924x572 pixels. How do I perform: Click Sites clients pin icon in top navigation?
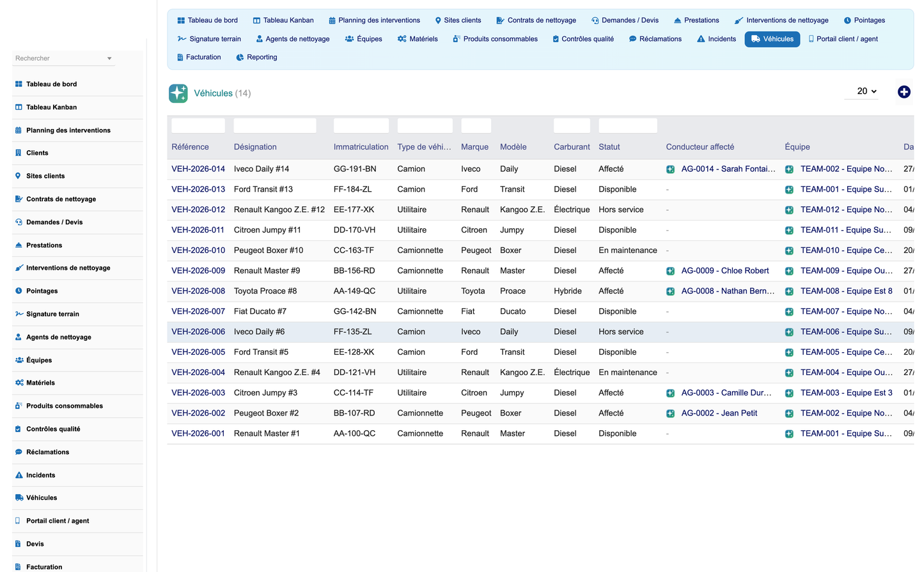pyautogui.click(x=438, y=20)
